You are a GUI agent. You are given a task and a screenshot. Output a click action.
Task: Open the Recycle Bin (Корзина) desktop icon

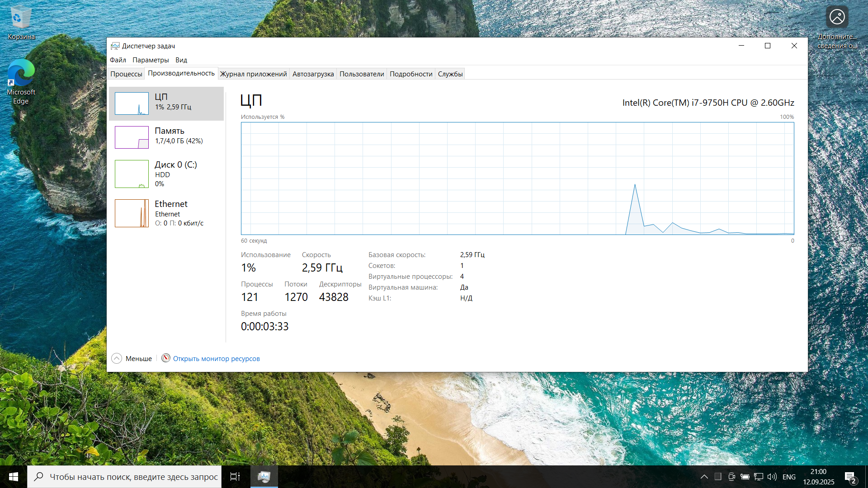coord(21,18)
